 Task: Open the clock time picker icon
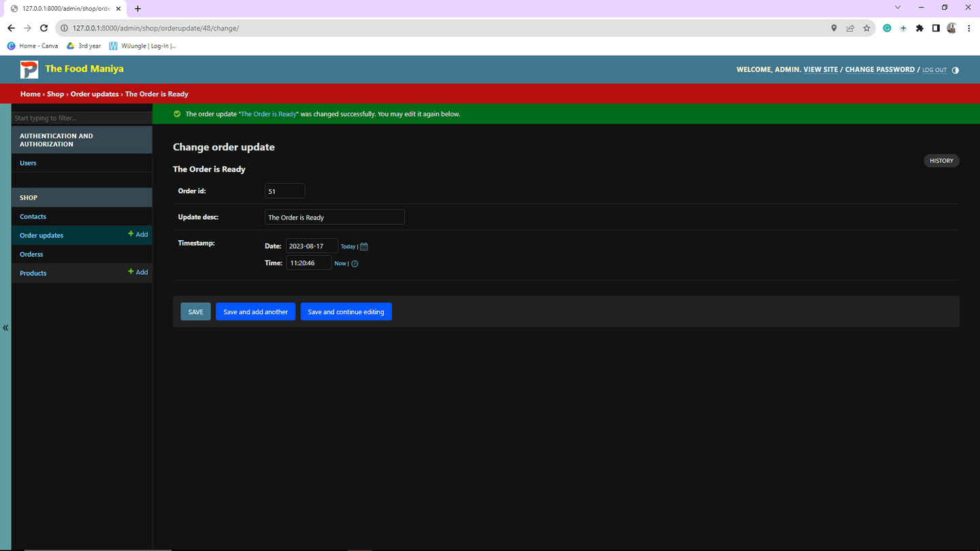355,263
